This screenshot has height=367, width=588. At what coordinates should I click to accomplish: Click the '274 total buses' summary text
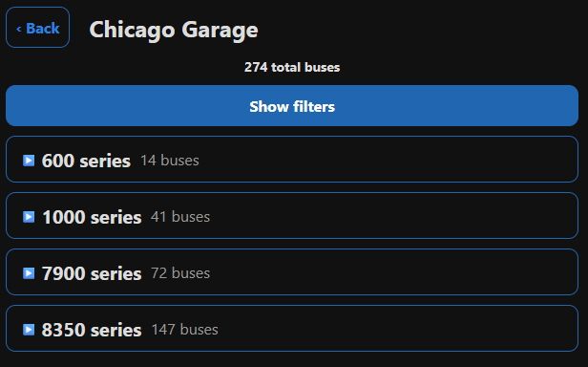(292, 67)
